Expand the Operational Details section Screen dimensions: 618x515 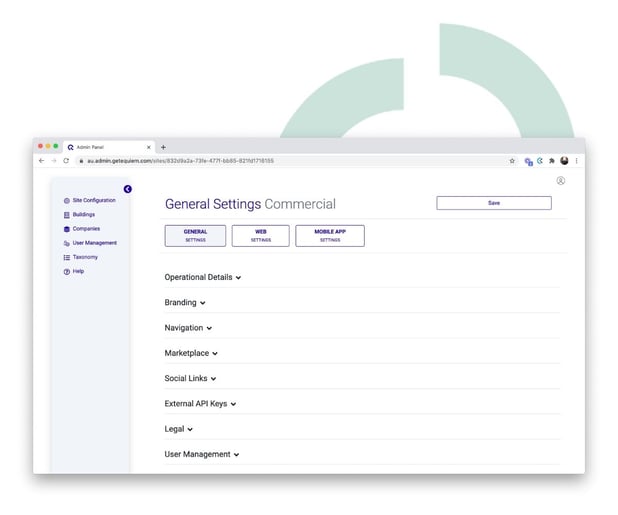[203, 277]
